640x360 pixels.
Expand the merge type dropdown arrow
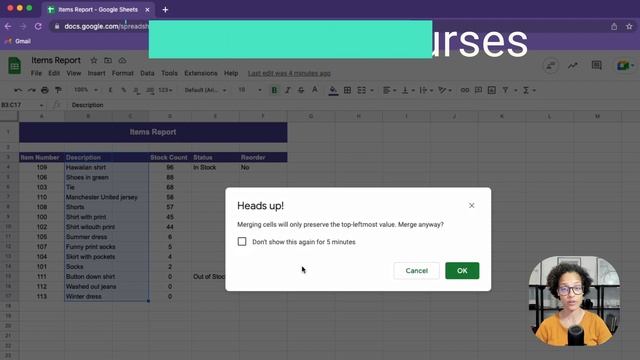372,90
